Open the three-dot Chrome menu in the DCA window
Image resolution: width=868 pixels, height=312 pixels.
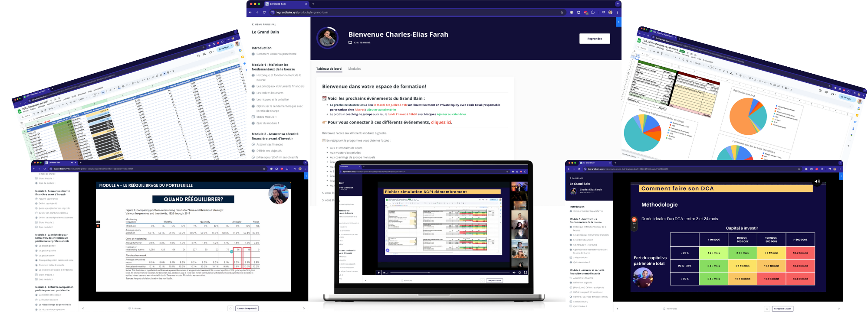839,169
